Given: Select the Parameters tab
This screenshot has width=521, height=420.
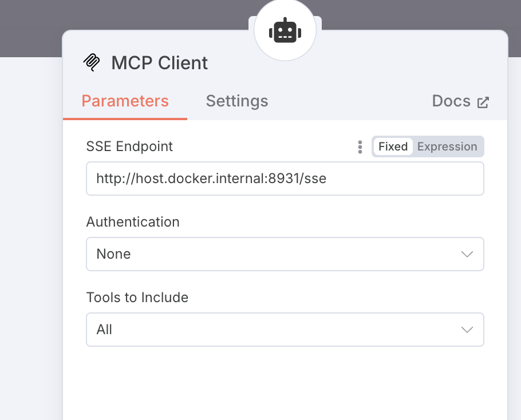Looking at the screenshot, I should (125, 101).
